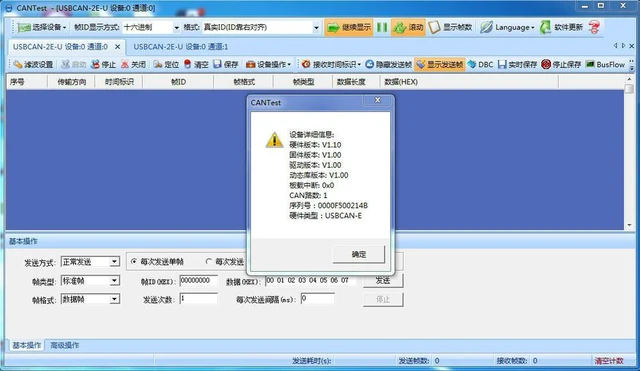Toggle the 滚动 auto-scroll button
Viewport: 640px width, 371px height.
(408, 27)
